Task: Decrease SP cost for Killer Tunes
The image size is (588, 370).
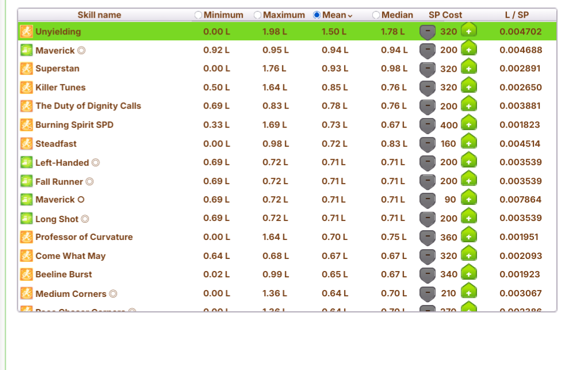Action: click(x=427, y=87)
